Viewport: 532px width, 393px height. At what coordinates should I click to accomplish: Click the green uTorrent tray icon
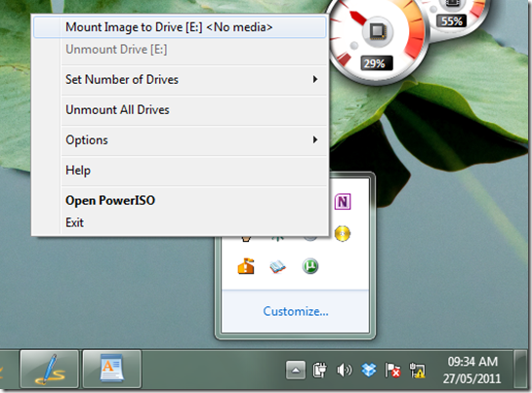[310, 266]
